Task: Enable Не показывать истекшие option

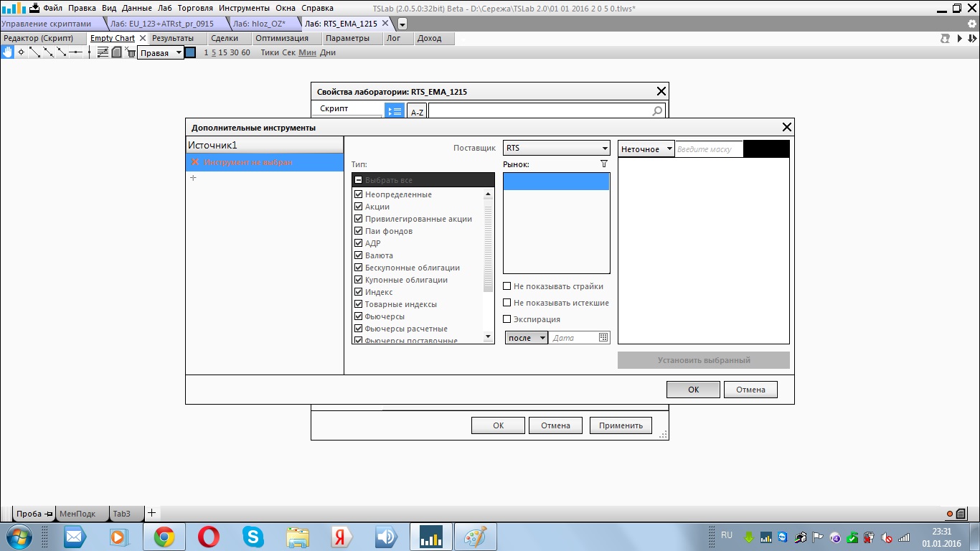Action: pyautogui.click(x=507, y=303)
